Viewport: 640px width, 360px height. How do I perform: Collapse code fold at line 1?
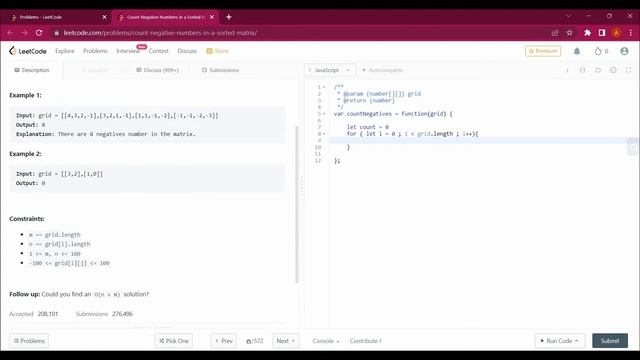click(x=324, y=87)
